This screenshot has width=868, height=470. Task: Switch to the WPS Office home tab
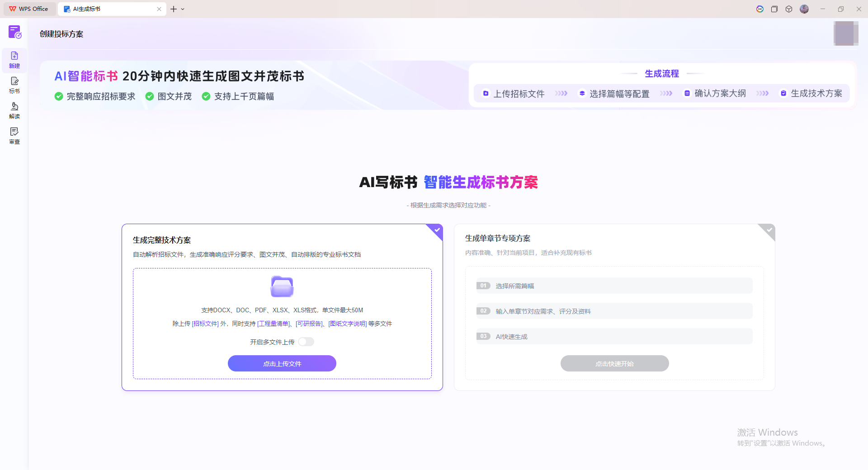pos(29,9)
